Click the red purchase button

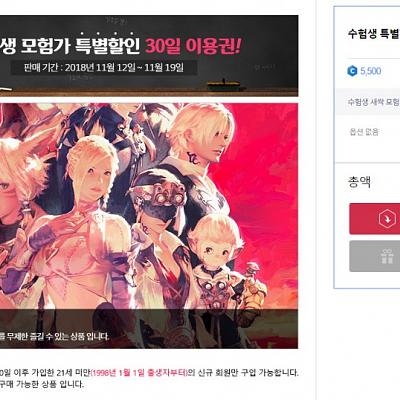pos(375,219)
